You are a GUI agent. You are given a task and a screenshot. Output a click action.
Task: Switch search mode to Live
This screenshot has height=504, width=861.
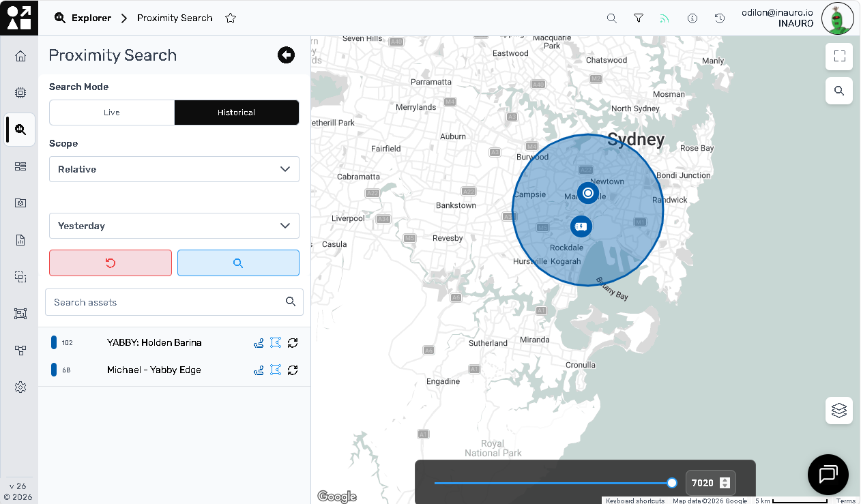tap(112, 113)
